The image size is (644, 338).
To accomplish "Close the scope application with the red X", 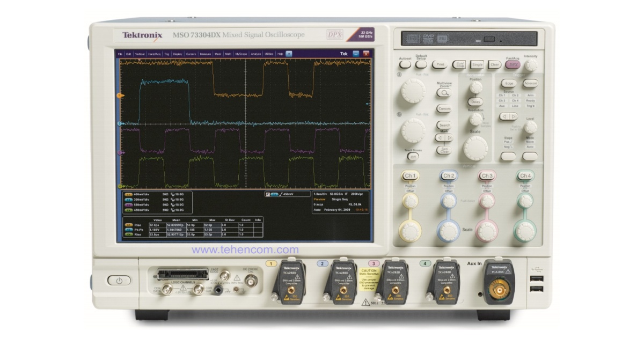I will coord(367,54).
